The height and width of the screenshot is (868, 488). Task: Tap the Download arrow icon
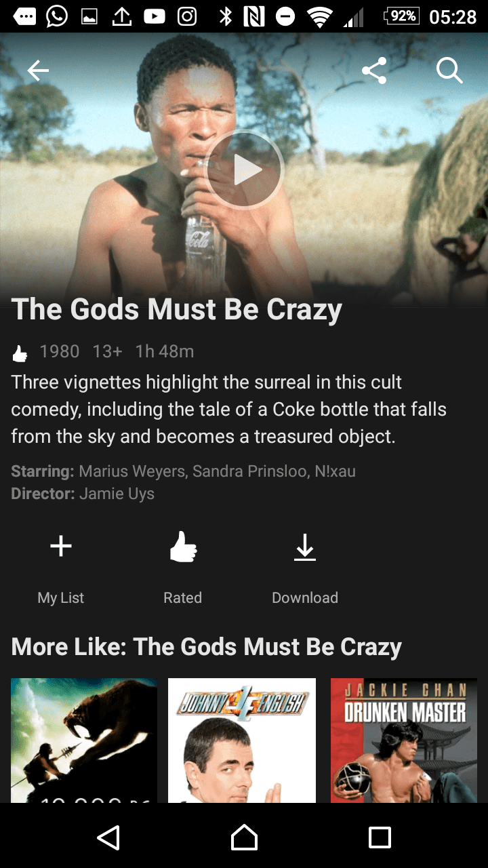[x=305, y=547]
